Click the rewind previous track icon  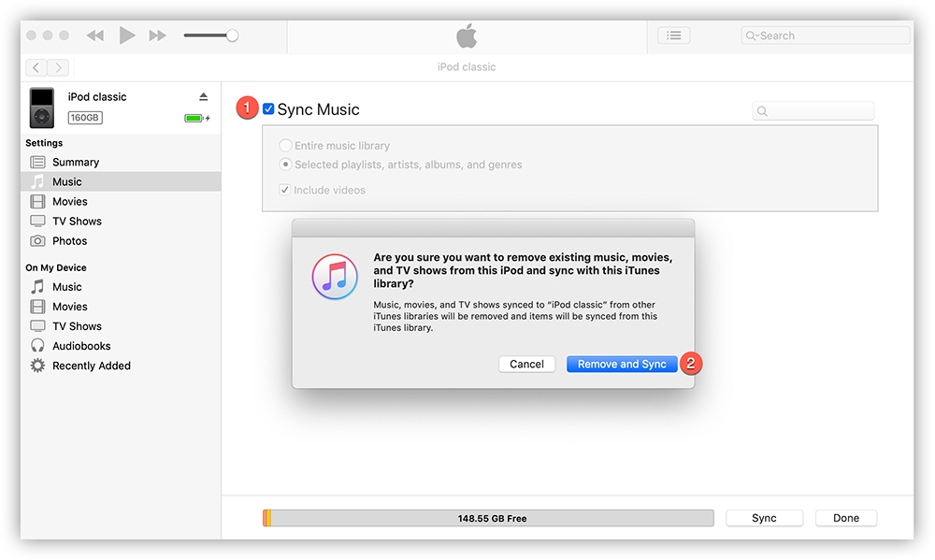[x=95, y=36]
